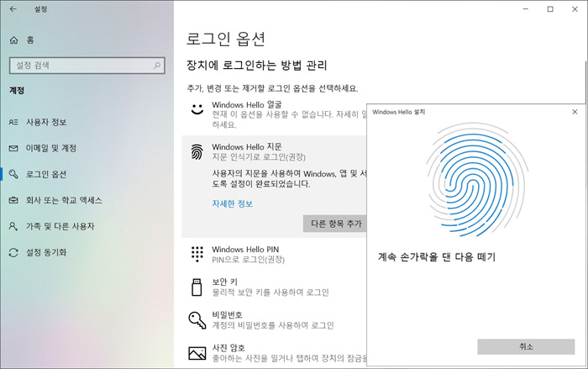Open 홈 in the settings sidebar
588x369 pixels.
(87, 40)
